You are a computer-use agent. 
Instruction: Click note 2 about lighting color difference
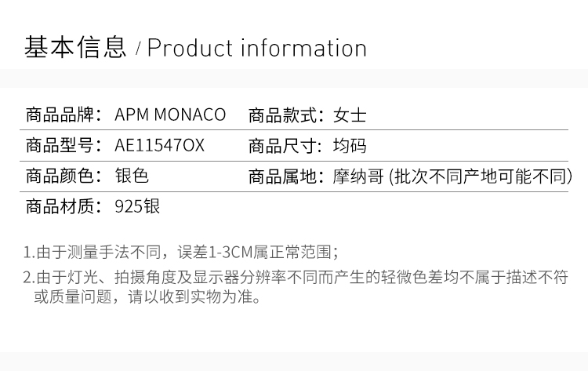click(295, 277)
